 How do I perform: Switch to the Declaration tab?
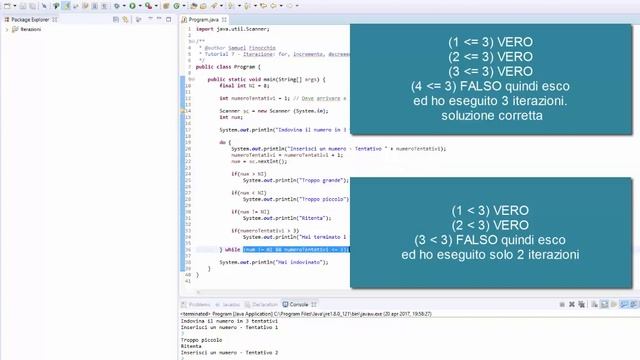[x=261, y=304]
